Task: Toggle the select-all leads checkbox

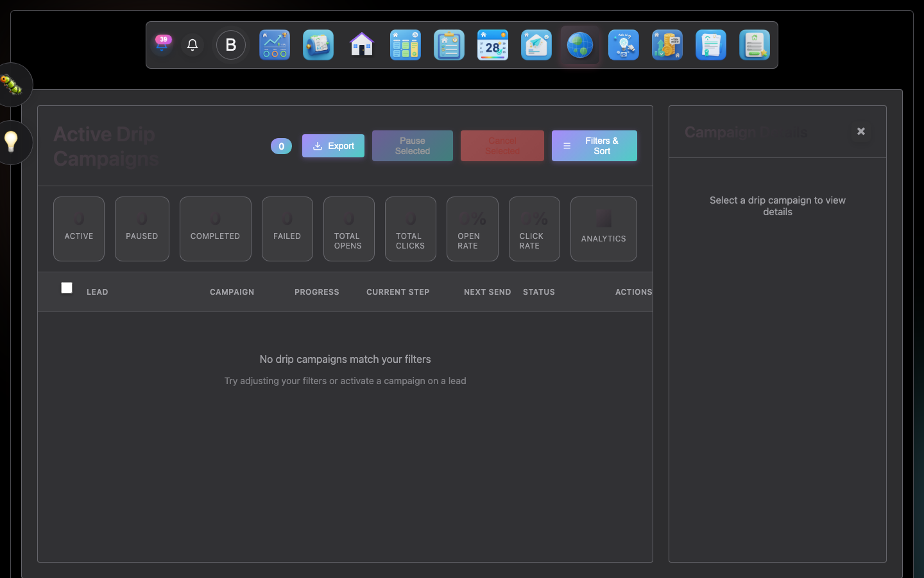Action: point(67,288)
